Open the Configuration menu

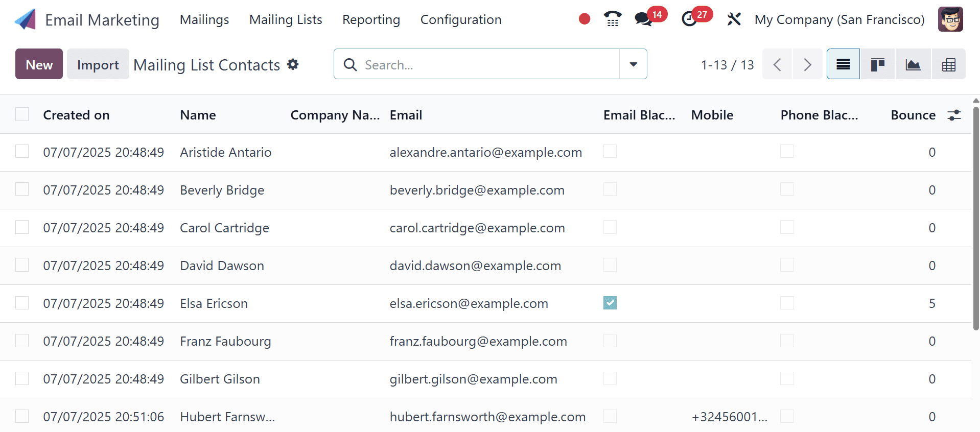(461, 19)
